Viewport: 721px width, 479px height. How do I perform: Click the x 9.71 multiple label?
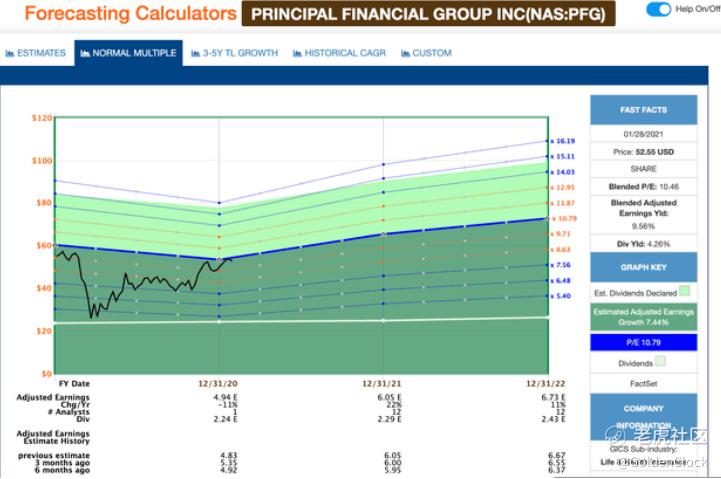(561, 234)
